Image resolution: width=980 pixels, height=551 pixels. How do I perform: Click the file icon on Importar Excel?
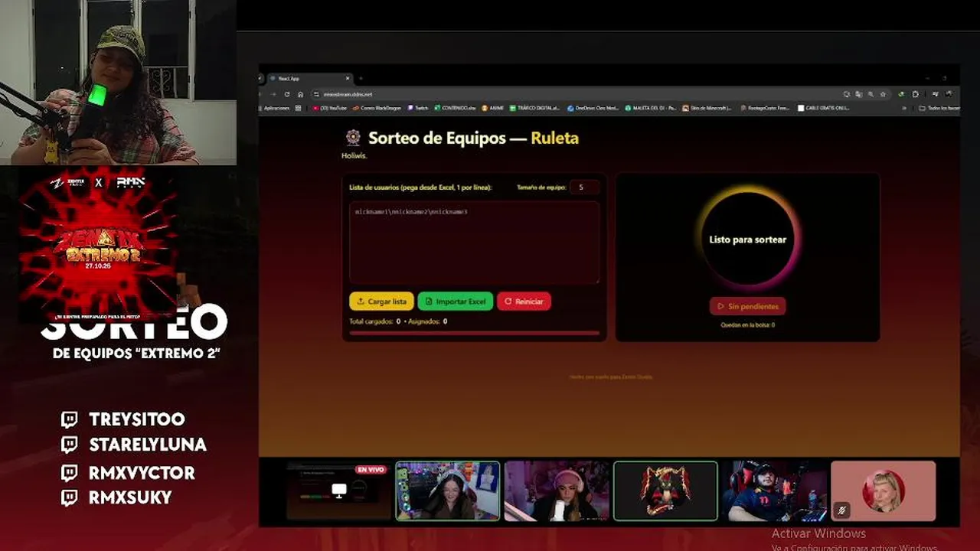coord(429,302)
